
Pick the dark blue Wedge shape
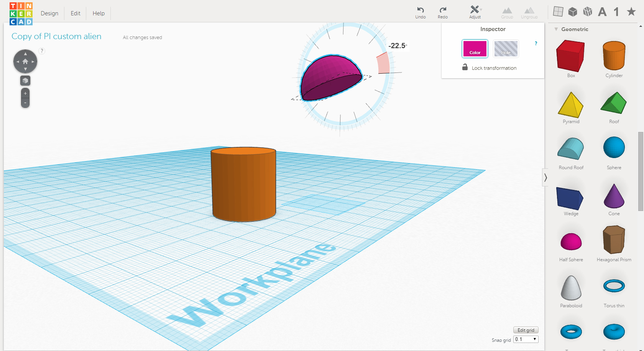pyautogui.click(x=570, y=198)
